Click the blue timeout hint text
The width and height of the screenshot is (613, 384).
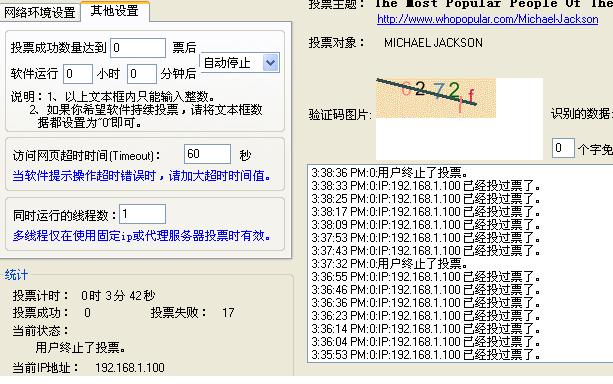[x=142, y=176]
